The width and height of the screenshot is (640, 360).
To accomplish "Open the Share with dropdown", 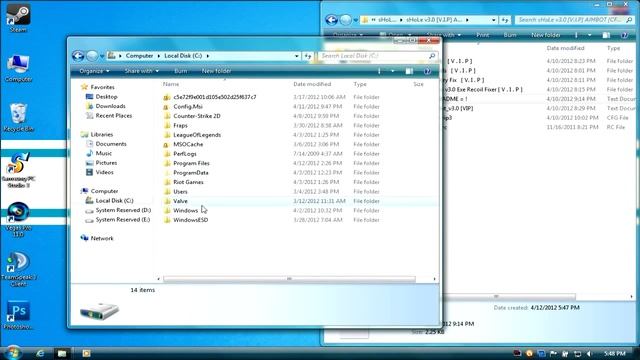I will coord(142,71).
